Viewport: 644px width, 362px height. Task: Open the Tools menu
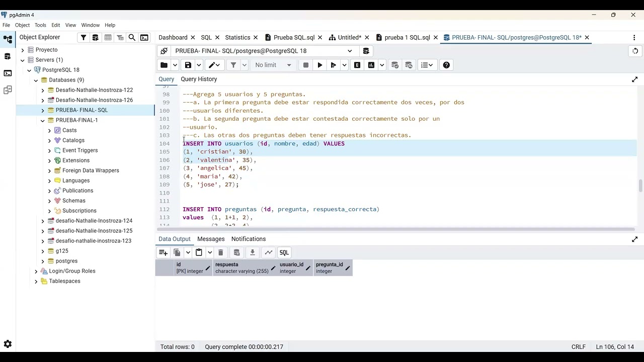[x=40, y=25]
